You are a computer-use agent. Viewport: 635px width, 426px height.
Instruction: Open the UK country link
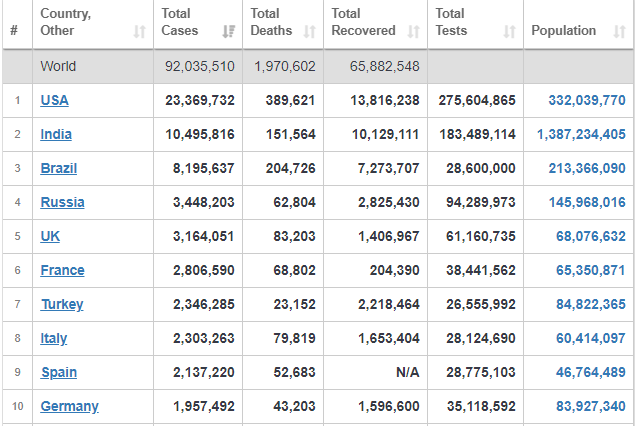point(50,236)
